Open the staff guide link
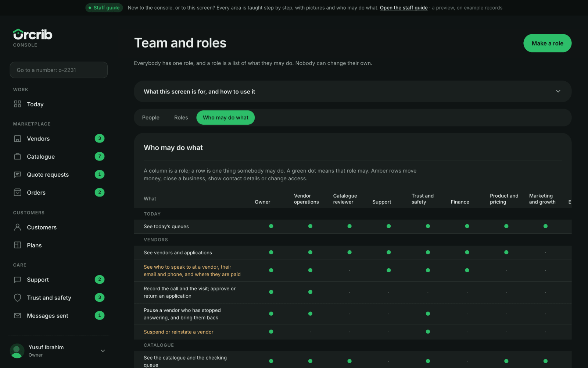Image resolution: width=588 pixels, height=368 pixels. tap(404, 8)
